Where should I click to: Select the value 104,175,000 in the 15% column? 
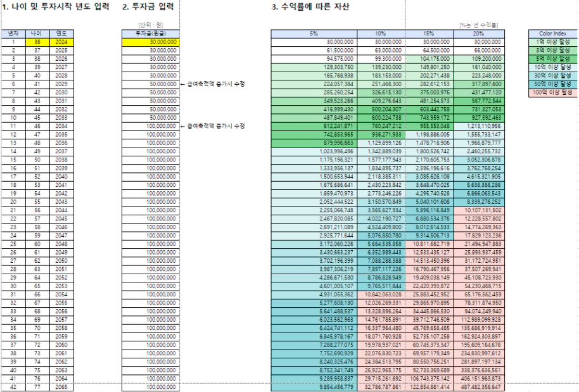[429, 59]
